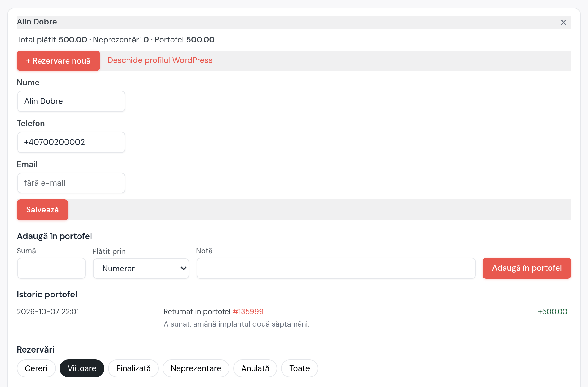Click the 2026-10-07 22:01 history date
This screenshot has height=387, width=588.
(x=48, y=312)
